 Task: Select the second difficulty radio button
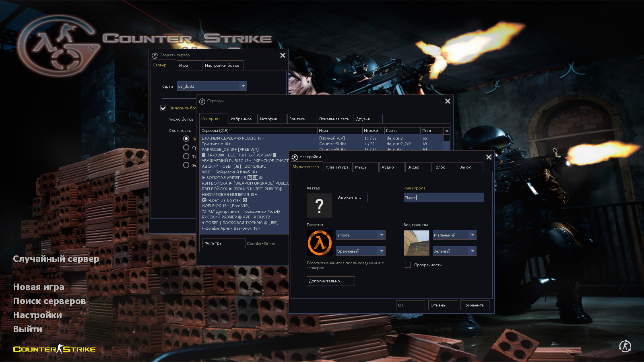click(186, 148)
